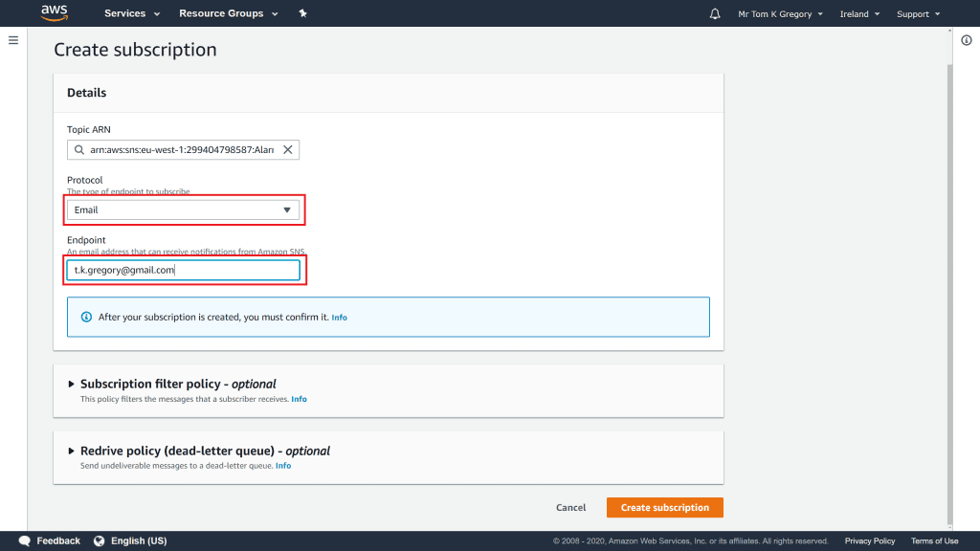Click the pin shortcut icon in navbar
This screenshot has height=551, width=980.
tap(302, 13)
